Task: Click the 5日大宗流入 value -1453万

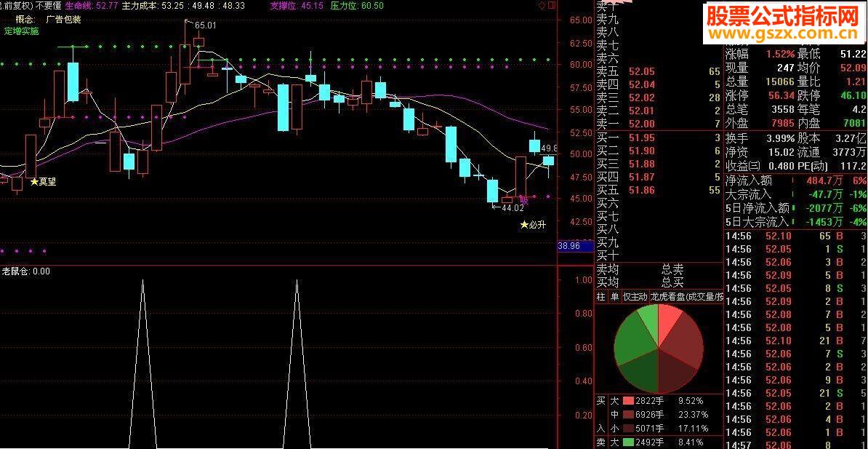Action: 825,222
